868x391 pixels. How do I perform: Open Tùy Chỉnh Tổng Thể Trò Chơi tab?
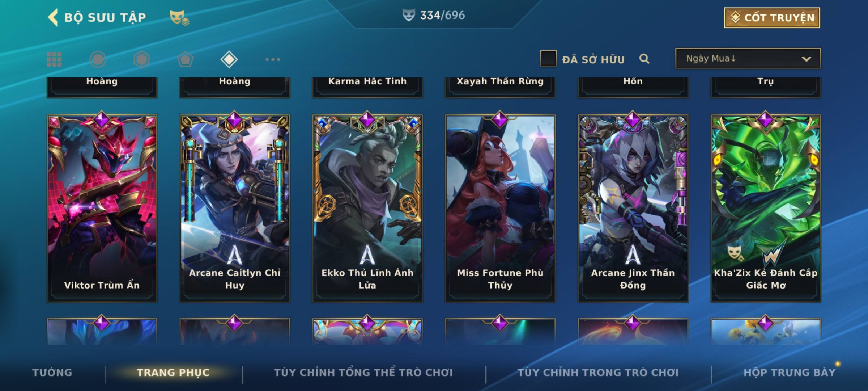tap(363, 373)
